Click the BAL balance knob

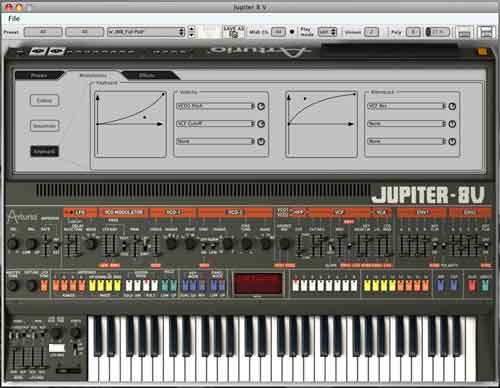click(x=32, y=244)
